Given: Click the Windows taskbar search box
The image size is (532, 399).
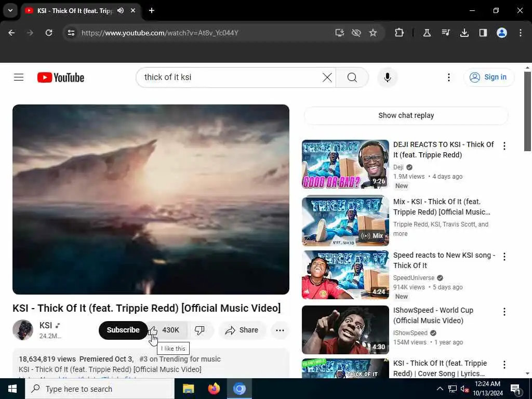Looking at the screenshot, I should coord(100,389).
